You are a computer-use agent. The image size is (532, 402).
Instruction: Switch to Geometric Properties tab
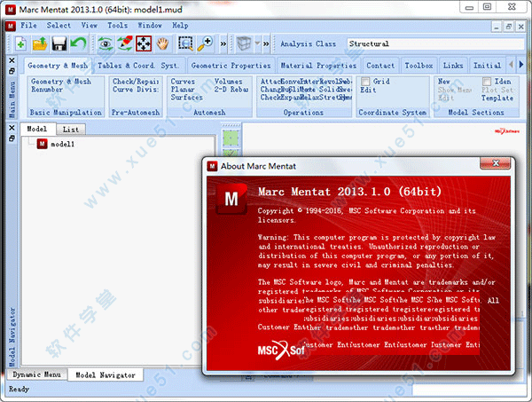click(x=231, y=66)
